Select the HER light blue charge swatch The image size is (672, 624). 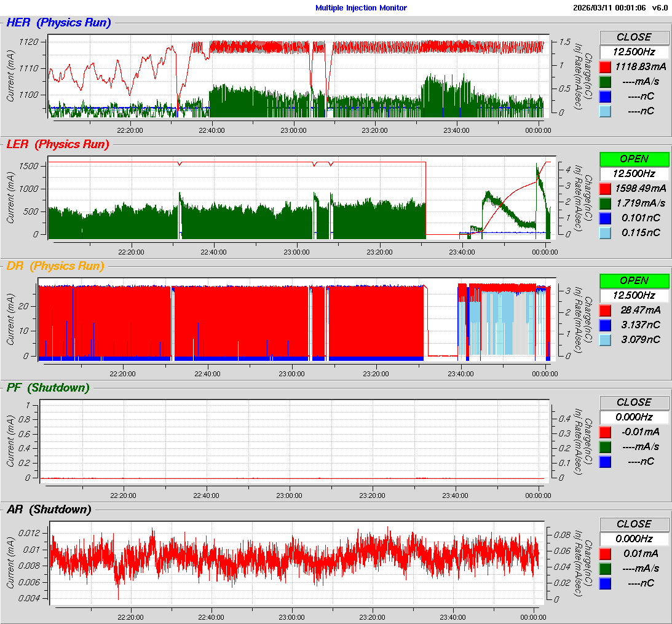point(605,111)
